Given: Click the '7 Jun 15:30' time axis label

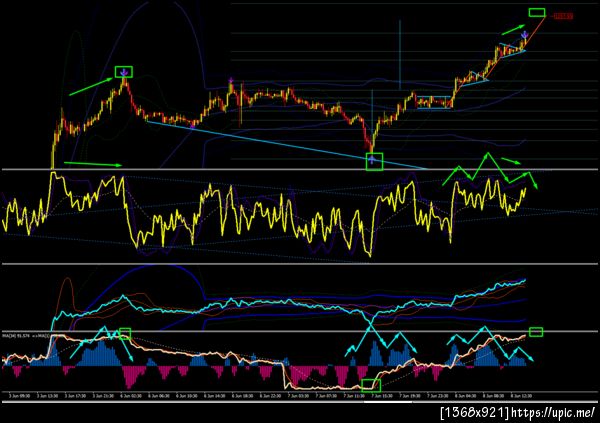Looking at the screenshot, I should click(x=382, y=396).
